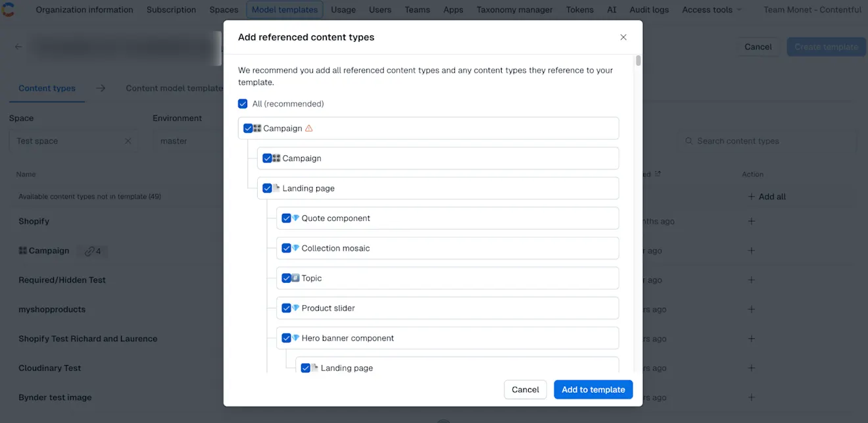The width and height of the screenshot is (868, 423).
Task: Select the Content types tab
Action: (47, 87)
